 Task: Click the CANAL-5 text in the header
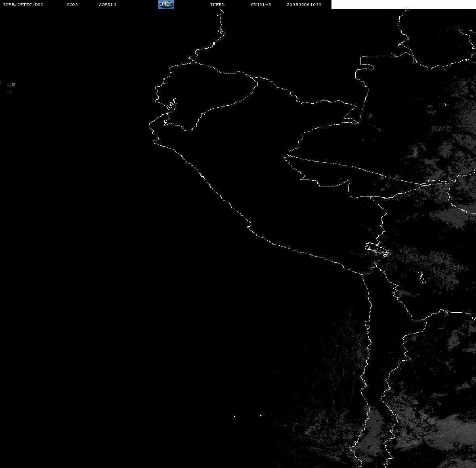point(261,4)
